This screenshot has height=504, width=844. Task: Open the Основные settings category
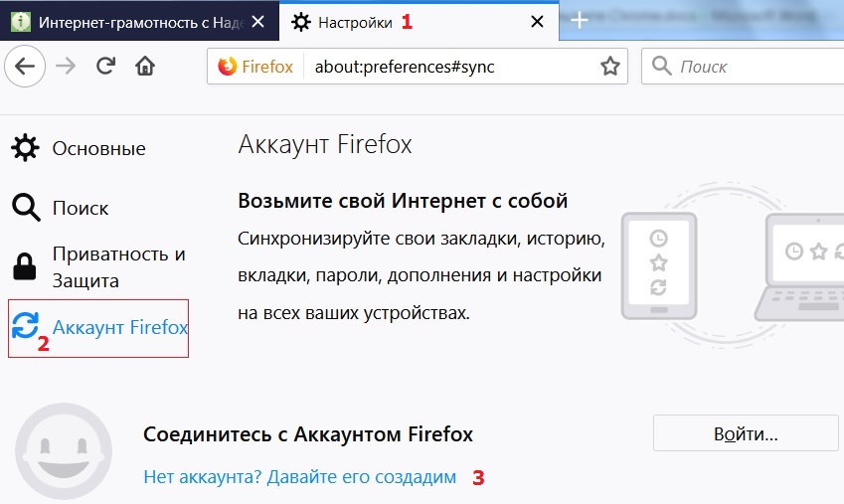pos(79,148)
